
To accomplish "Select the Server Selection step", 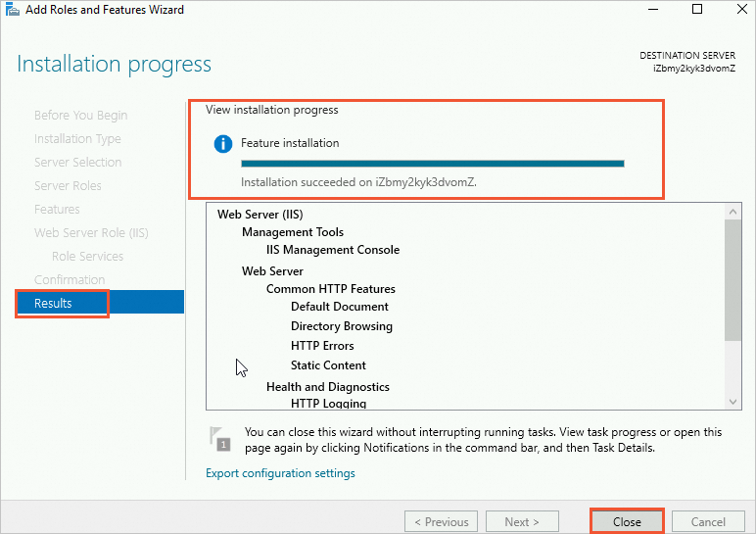I will point(77,162).
